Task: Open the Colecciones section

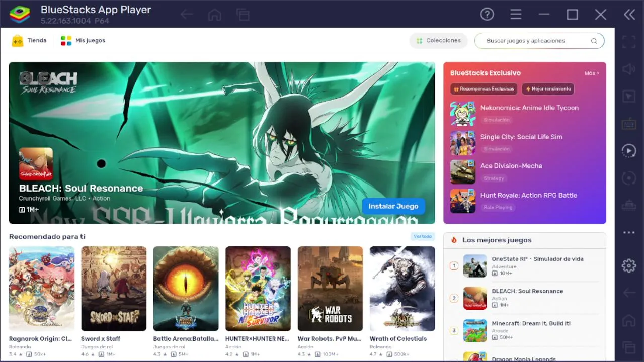Action: tap(438, 41)
